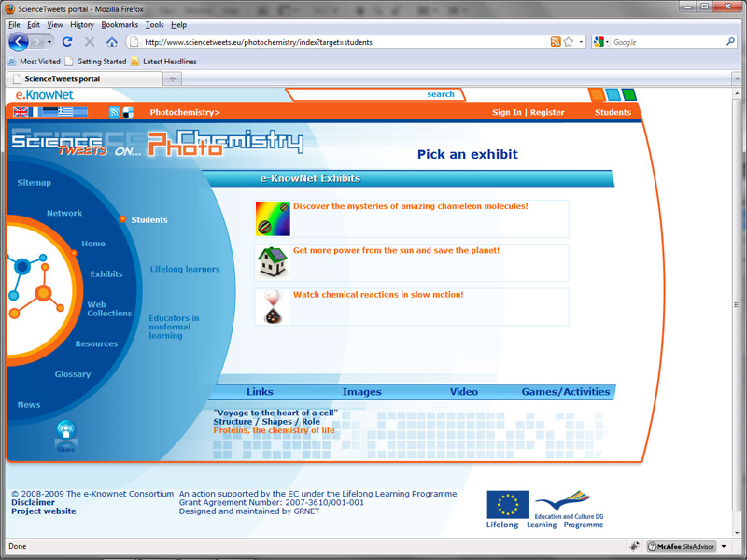The image size is (747, 560).
Task: Open the Back button history dropdown arrow
Action: coord(49,42)
